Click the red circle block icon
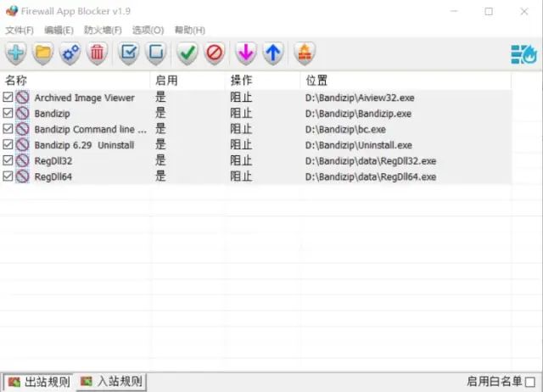Screen dimensions: 543x392 click(x=215, y=53)
